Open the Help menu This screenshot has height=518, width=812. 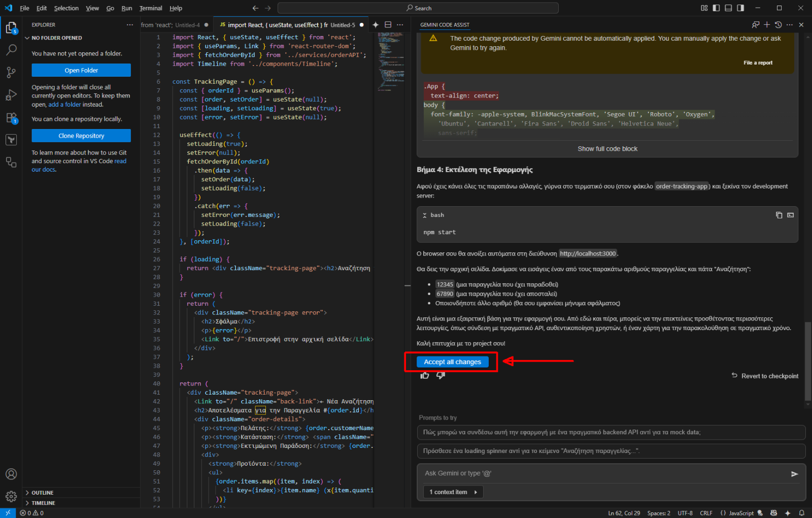pyautogui.click(x=176, y=8)
